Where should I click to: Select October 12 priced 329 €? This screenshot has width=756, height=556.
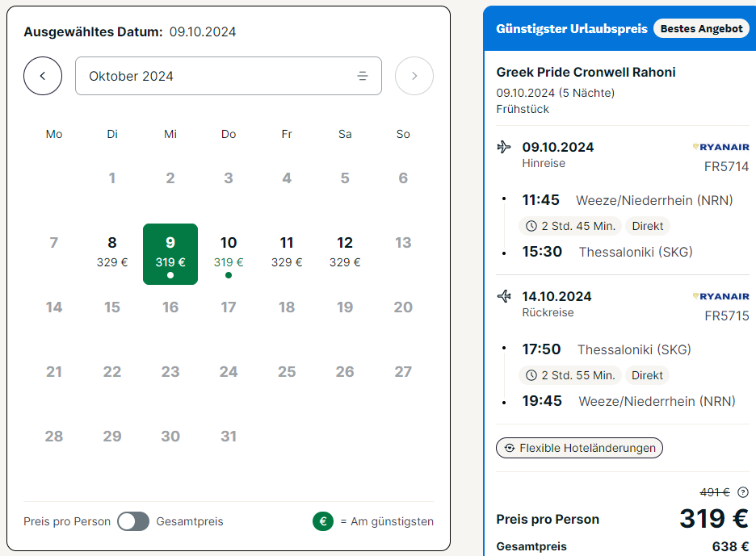345,252
